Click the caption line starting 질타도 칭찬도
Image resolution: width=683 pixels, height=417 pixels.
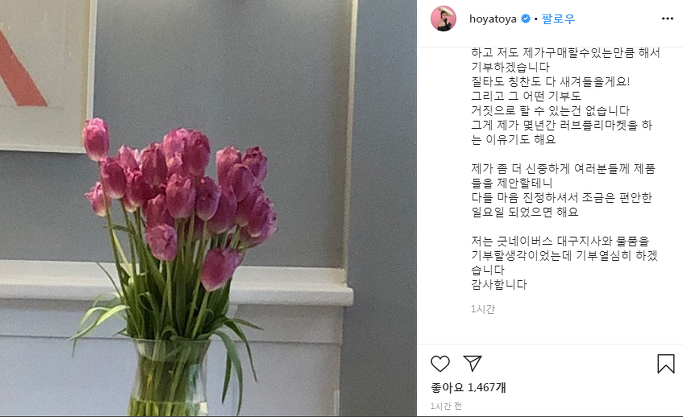[x=551, y=81]
